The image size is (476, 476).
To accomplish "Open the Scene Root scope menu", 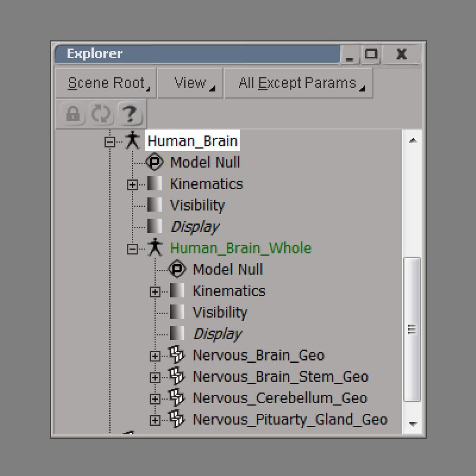I will click(106, 83).
